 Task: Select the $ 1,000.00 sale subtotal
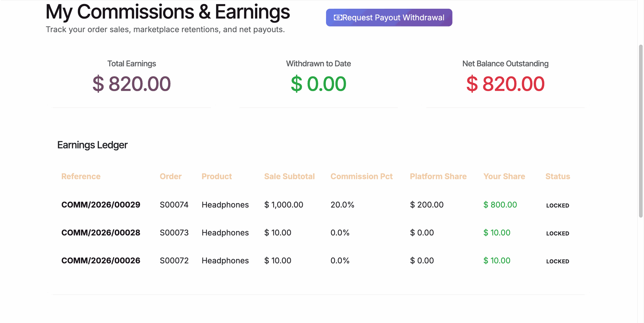pos(284,205)
